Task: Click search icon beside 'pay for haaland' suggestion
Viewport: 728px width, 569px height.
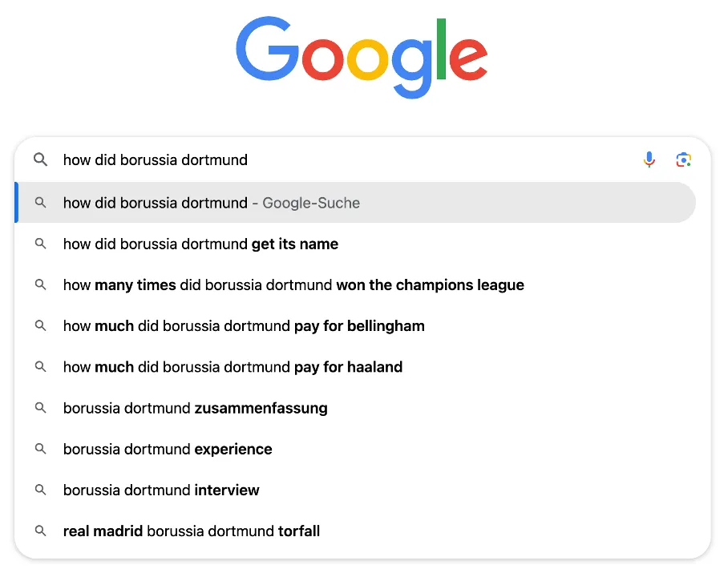Action: 40,367
